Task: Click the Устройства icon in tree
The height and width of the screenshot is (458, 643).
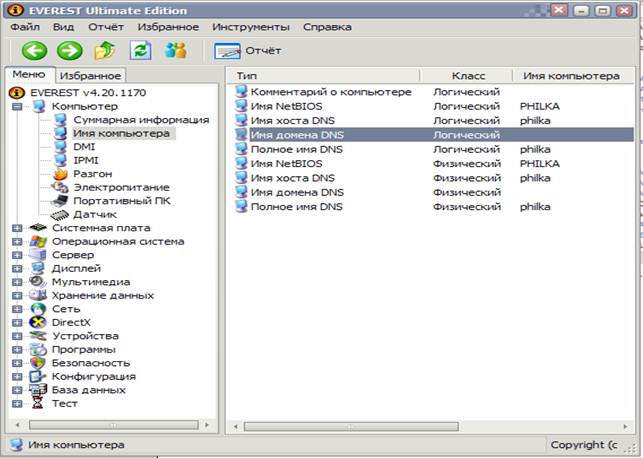Action: click(38, 336)
